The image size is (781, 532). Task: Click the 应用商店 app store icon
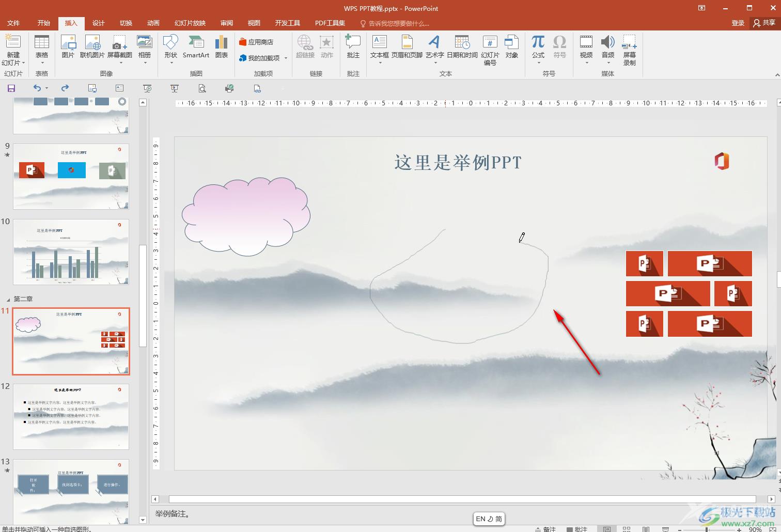(256, 42)
